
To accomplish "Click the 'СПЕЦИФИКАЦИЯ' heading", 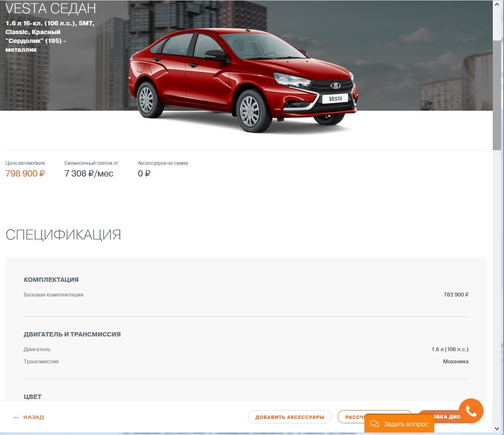I will [63, 235].
